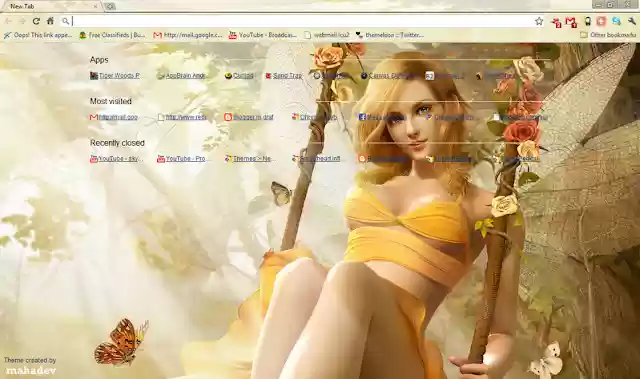Viewport: 640px width, 379px height.
Task: Expand the Other bookmarks folder
Action: click(608, 35)
